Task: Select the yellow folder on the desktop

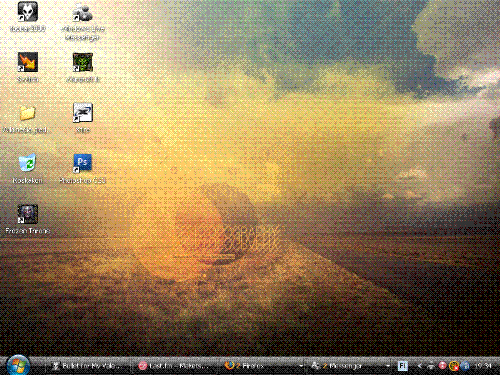Action: (x=27, y=118)
